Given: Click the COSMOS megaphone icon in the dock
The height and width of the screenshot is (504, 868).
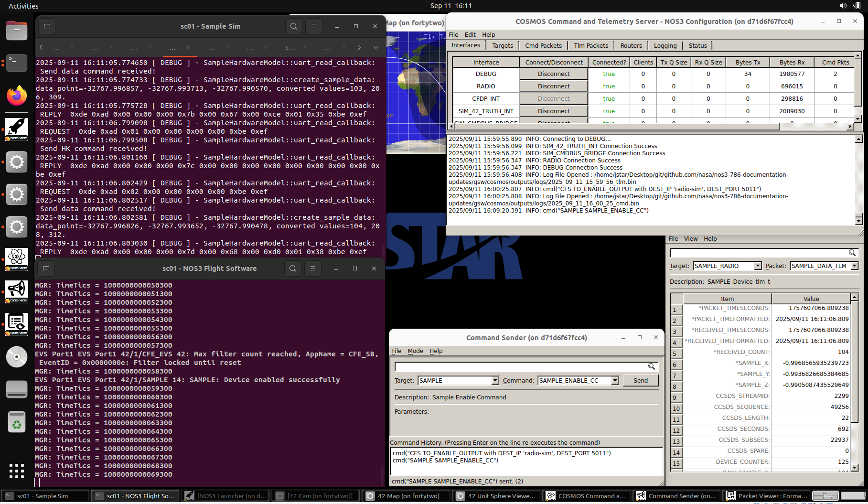Looking at the screenshot, I should click(x=17, y=291).
